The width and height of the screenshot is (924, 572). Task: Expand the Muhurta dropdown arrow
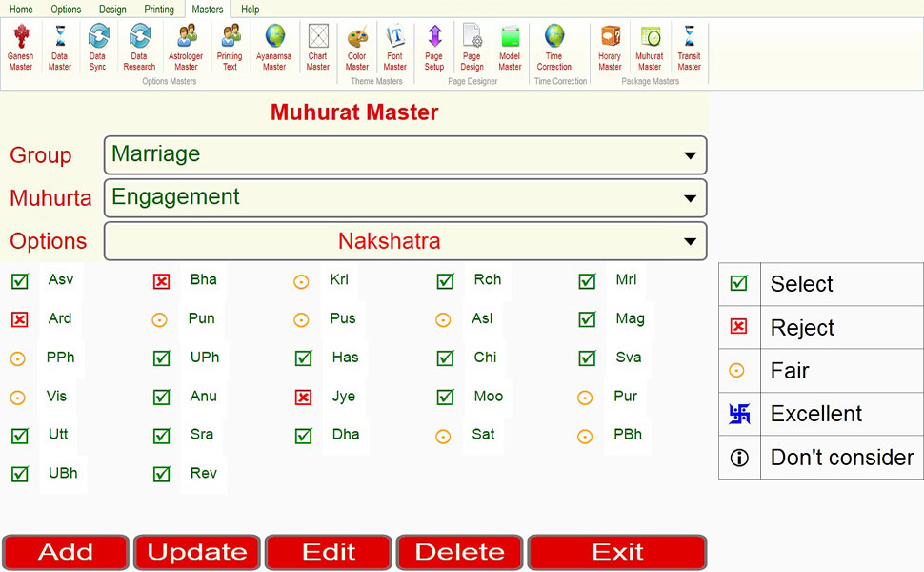(690, 198)
